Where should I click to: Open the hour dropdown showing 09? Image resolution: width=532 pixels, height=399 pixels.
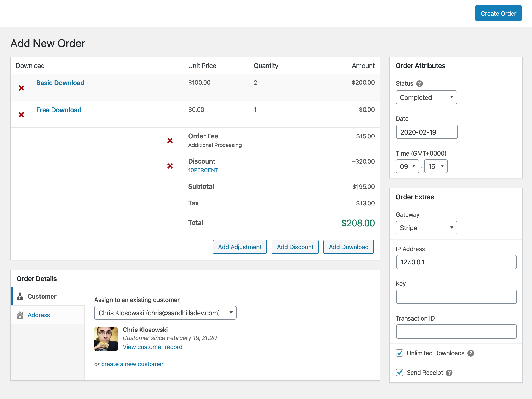coord(407,166)
